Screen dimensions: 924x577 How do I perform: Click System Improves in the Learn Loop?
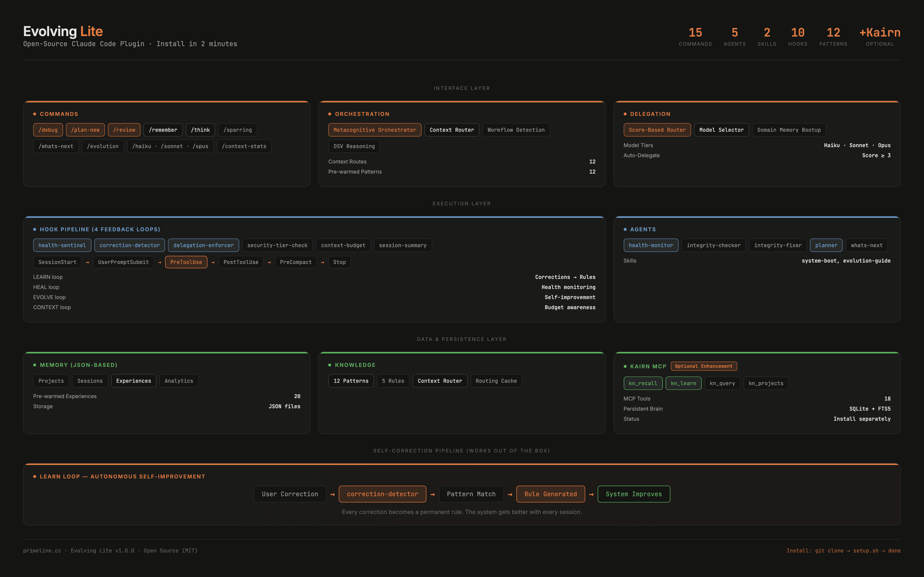point(633,494)
